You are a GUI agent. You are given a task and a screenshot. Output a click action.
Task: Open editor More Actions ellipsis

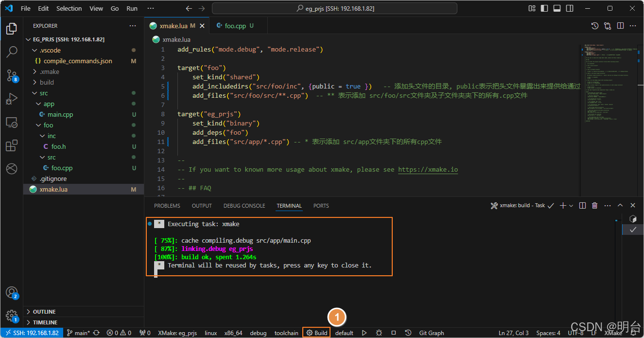633,26
